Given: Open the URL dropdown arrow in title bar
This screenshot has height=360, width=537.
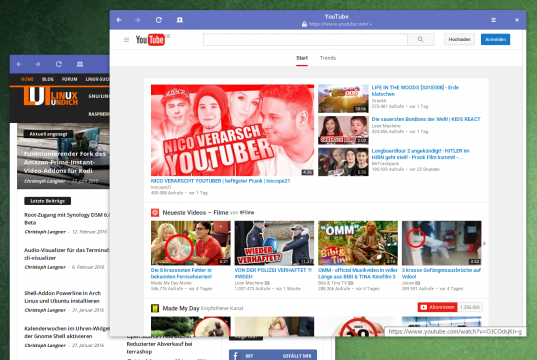Looking at the screenshot, I should tap(371, 24).
